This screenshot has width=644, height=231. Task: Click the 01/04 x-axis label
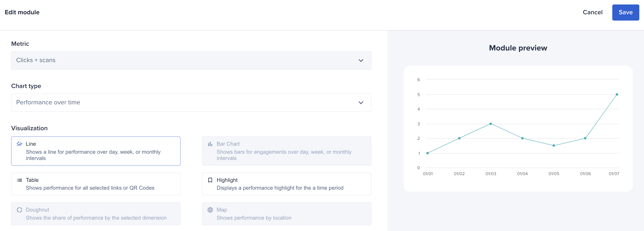(x=522, y=174)
